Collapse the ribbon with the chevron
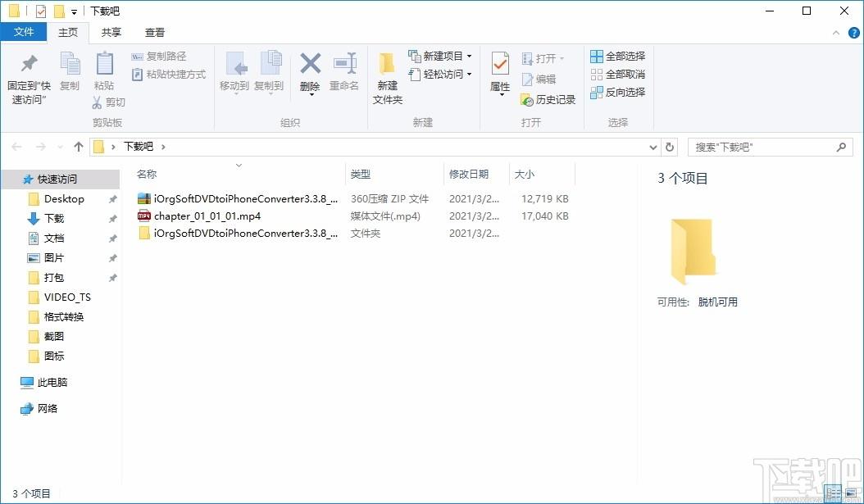The height and width of the screenshot is (504, 864). [836, 33]
